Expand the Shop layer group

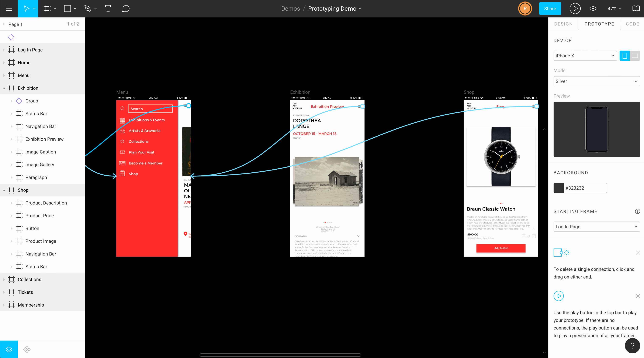(x=4, y=190)
